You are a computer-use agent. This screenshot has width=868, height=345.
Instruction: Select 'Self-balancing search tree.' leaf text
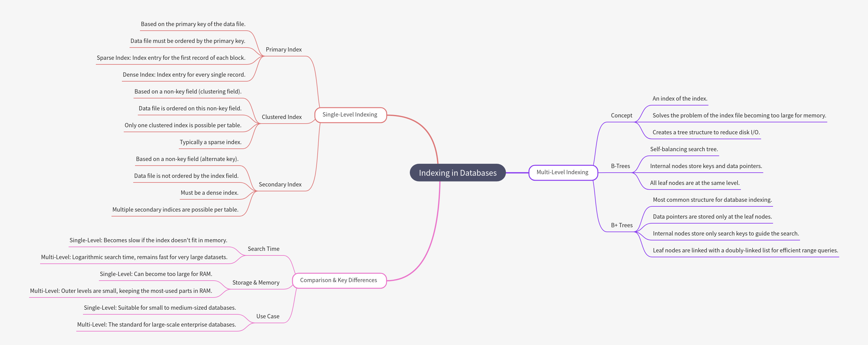[683, 149]
